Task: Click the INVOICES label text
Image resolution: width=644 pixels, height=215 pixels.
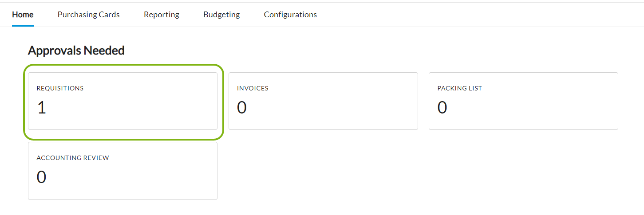Action: point(253,88)
